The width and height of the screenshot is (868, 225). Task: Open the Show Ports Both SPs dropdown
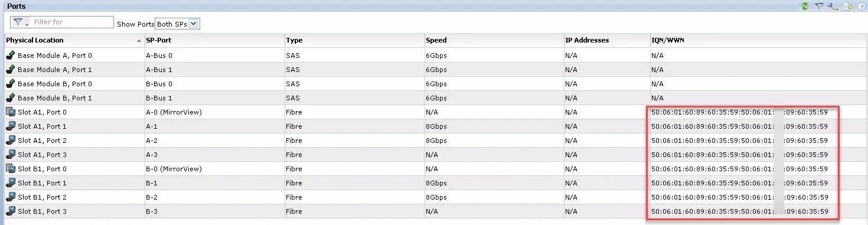(x=178, y=24)
